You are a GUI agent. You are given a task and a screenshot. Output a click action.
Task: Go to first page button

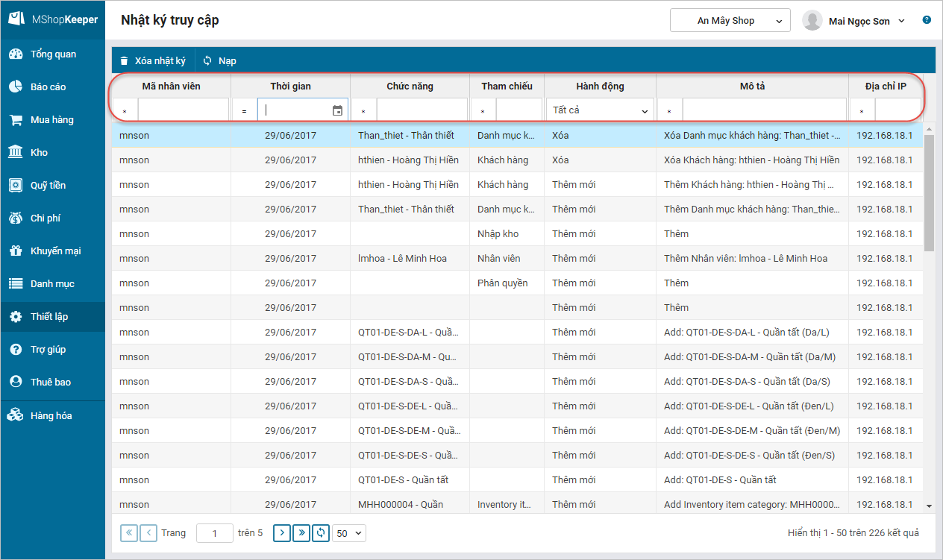click(129, 532)
